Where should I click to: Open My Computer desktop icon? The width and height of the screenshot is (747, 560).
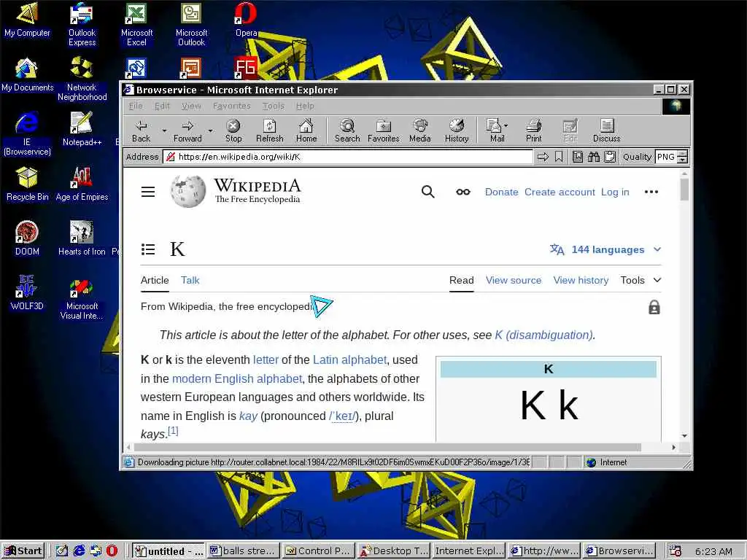[27, 20]
